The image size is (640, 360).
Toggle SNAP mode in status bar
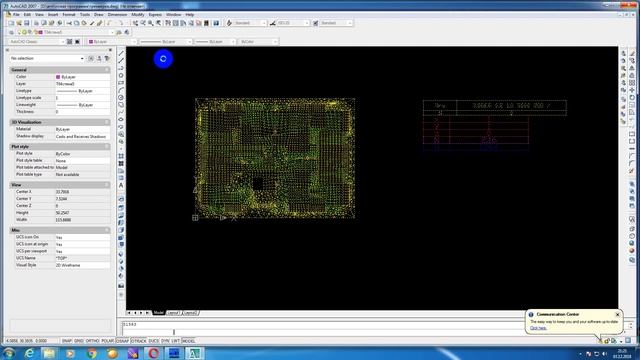tap(67, 341)
